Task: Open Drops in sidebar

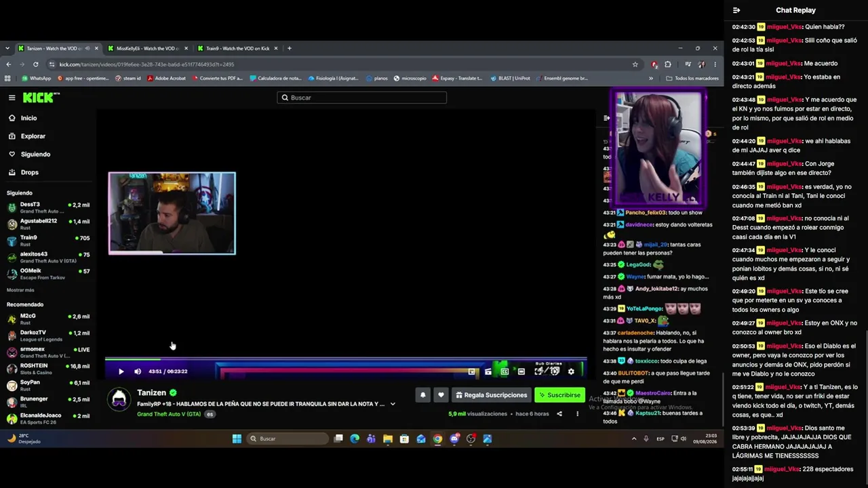Action: (29, 172)
